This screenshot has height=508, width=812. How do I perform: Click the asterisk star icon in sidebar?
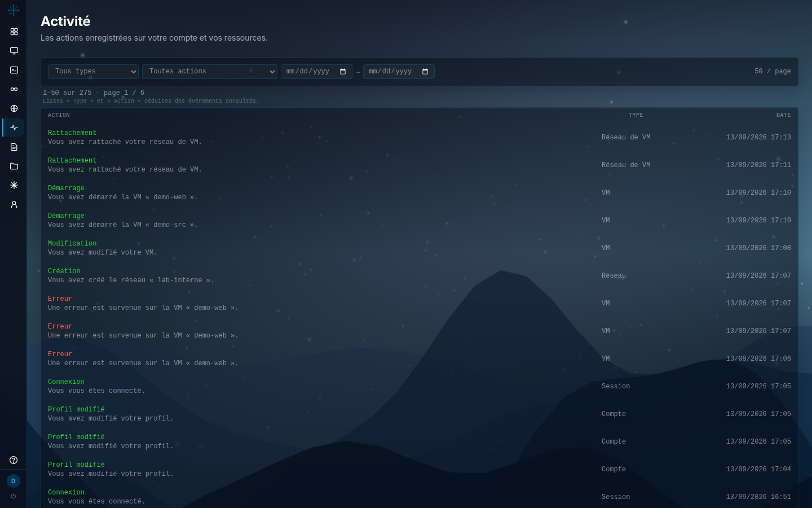point(14,185)
